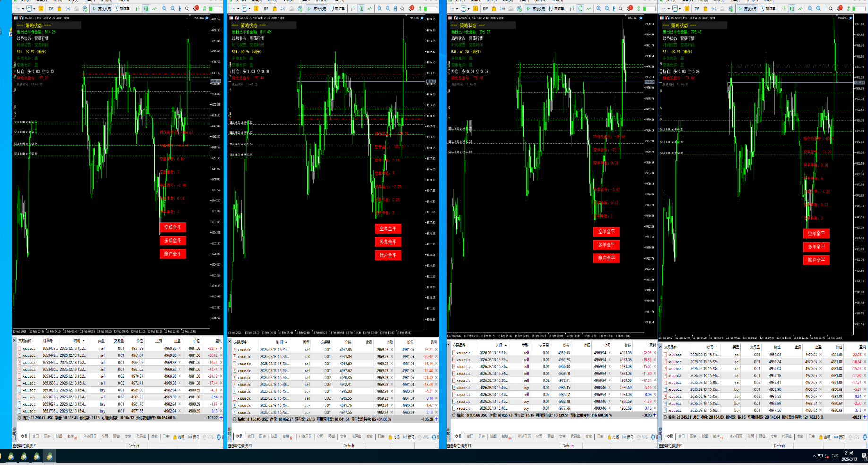Viewport: 868px width, 465px height.
Task: Click the globe icon in third window toolbar
Action: click(x=520, y=8)
